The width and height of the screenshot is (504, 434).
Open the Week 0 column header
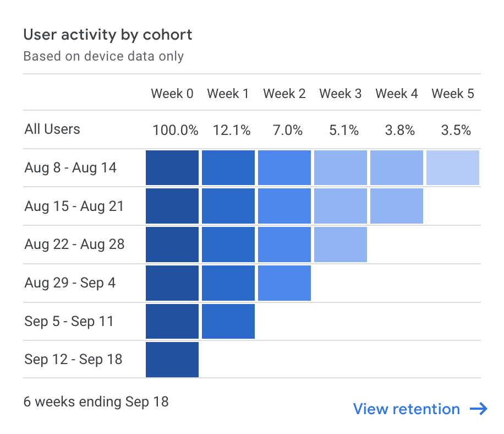click(172, 94)
